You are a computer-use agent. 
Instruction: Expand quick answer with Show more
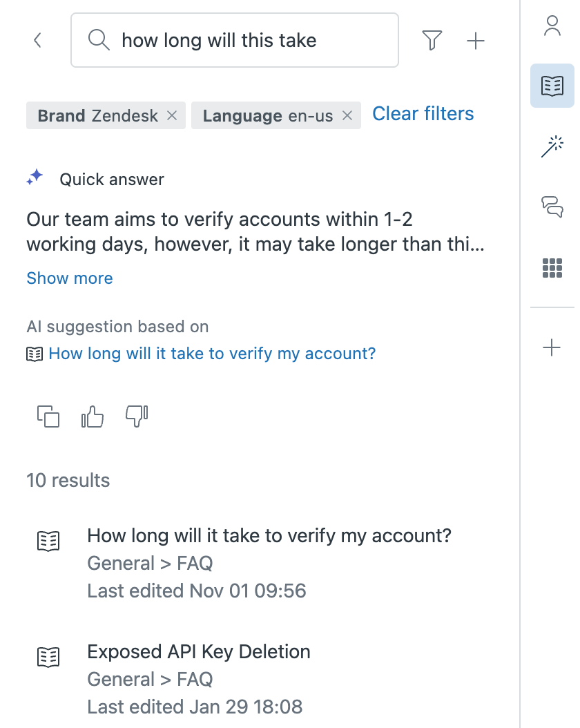[x=70, y=278]
